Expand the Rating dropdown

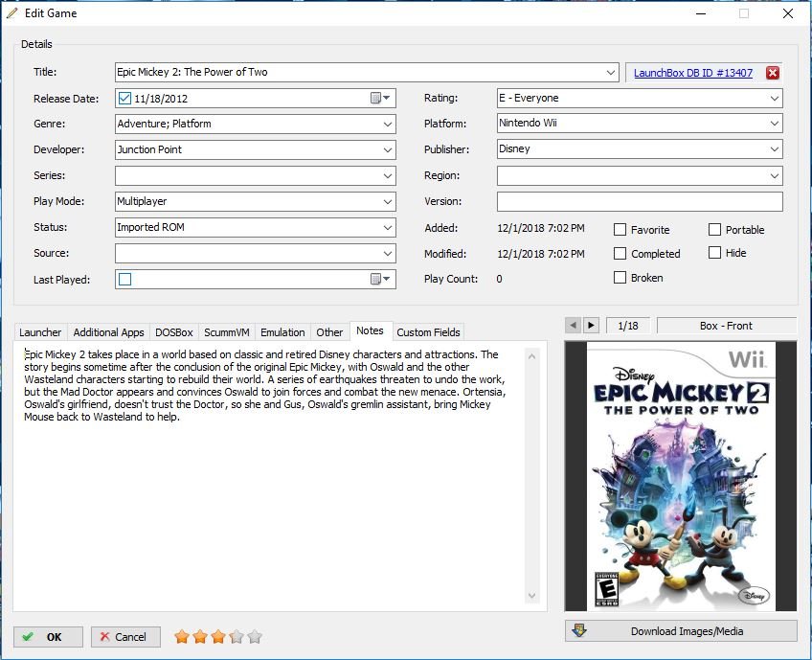click(x=775, y=99)
